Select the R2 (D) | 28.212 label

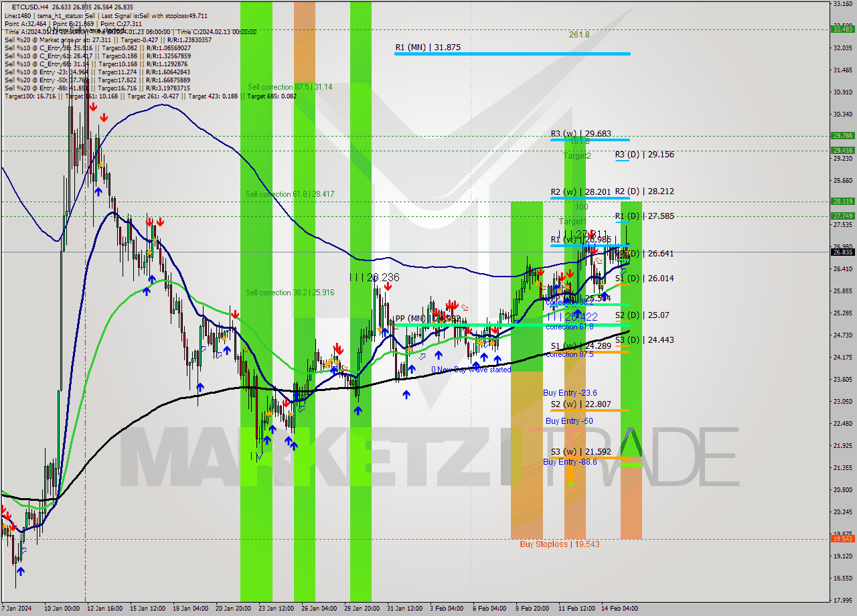click(644, 191)
